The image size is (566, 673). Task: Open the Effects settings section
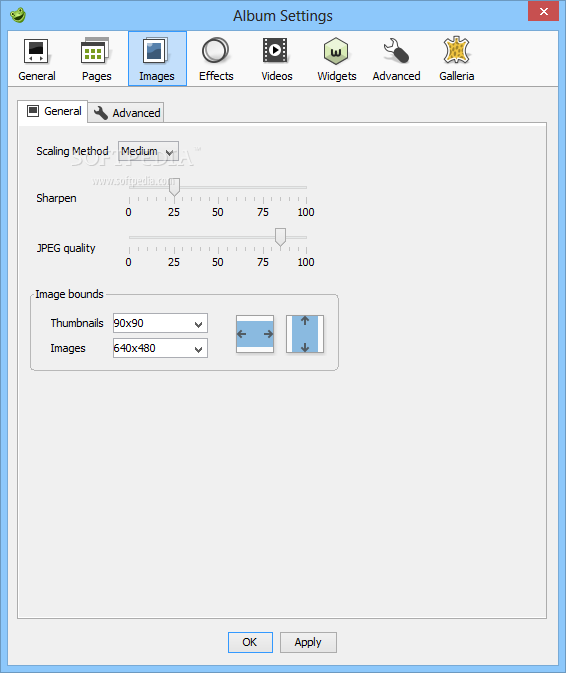pos(216,59)
